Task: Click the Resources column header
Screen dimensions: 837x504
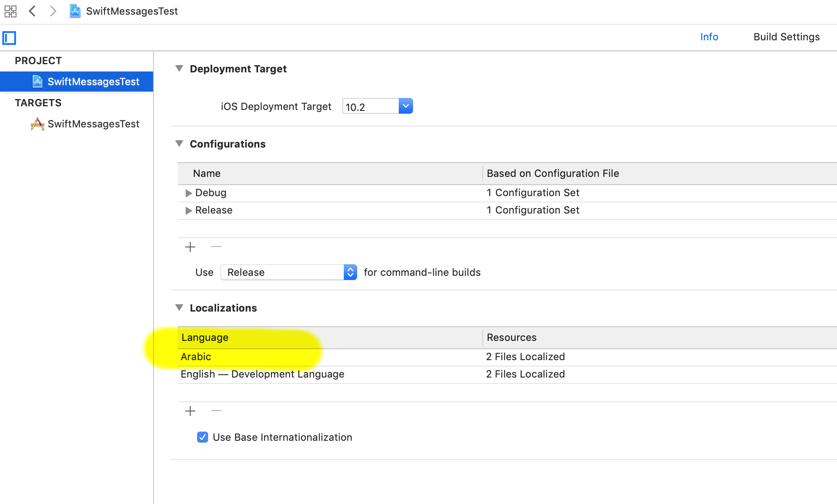Action: (660, 338)
